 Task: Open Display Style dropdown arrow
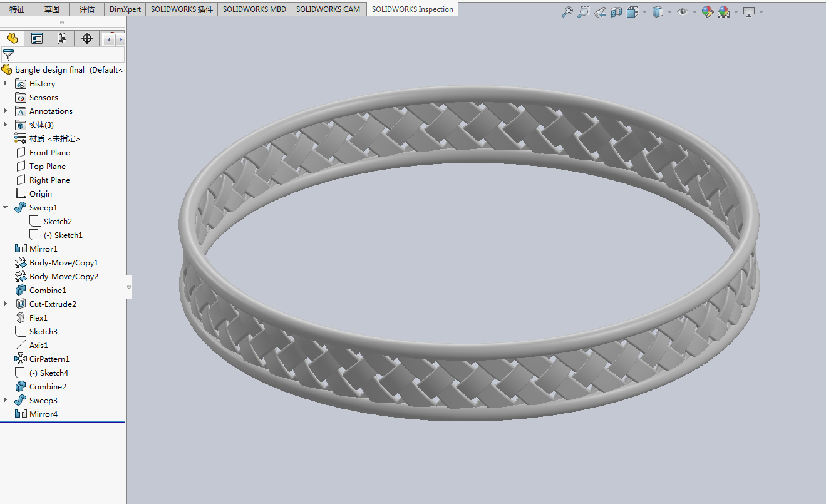tap(669, 12)
